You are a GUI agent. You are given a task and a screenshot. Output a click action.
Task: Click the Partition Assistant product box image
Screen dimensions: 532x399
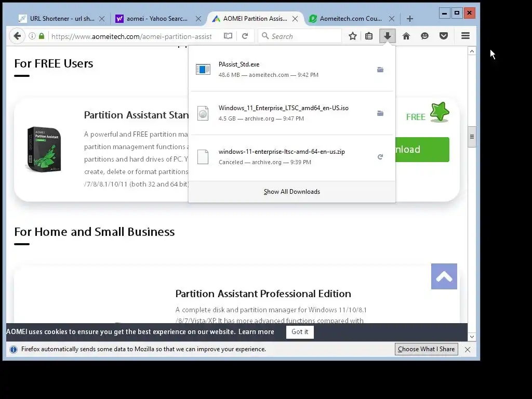click(x=44, y=149)
